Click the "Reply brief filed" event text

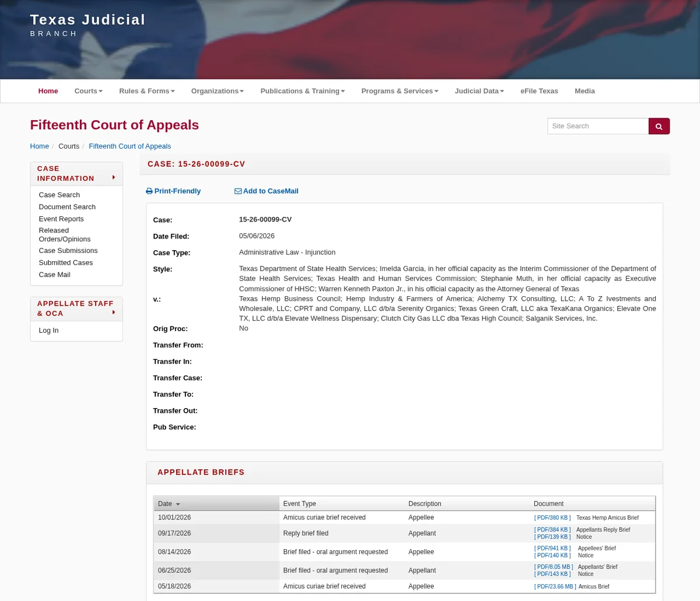point(306,533)
